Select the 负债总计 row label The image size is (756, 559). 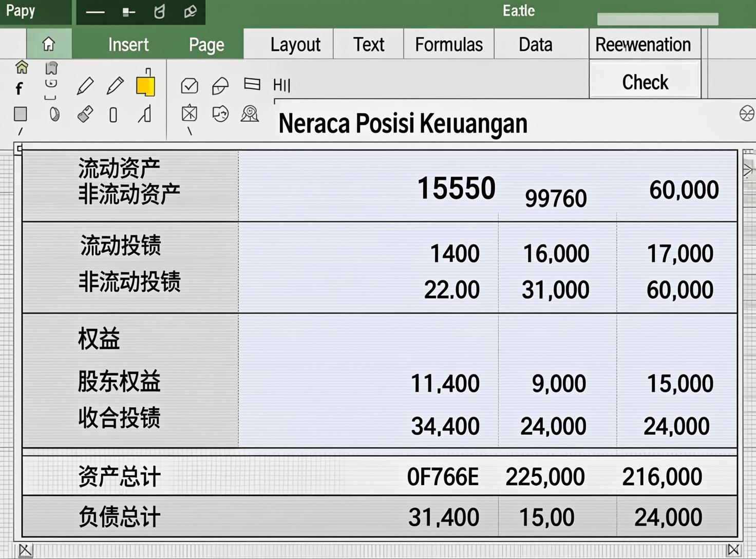(x=119, y=517)
